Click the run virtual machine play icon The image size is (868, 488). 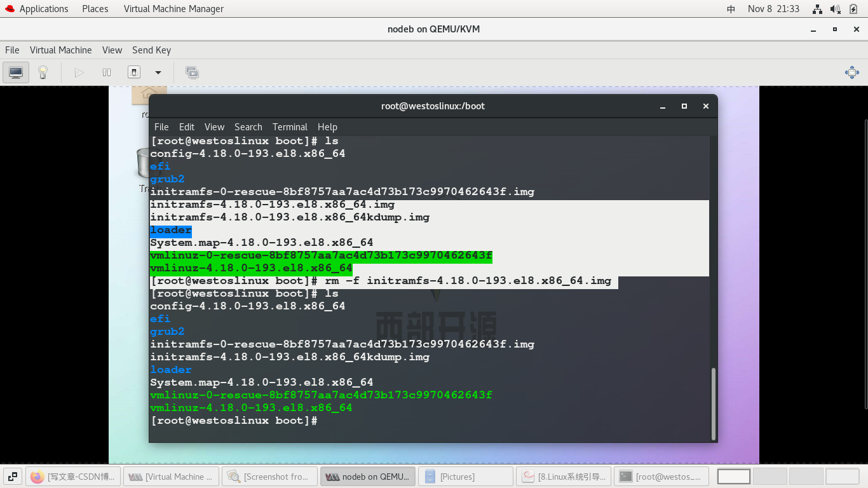click(79, 72)
